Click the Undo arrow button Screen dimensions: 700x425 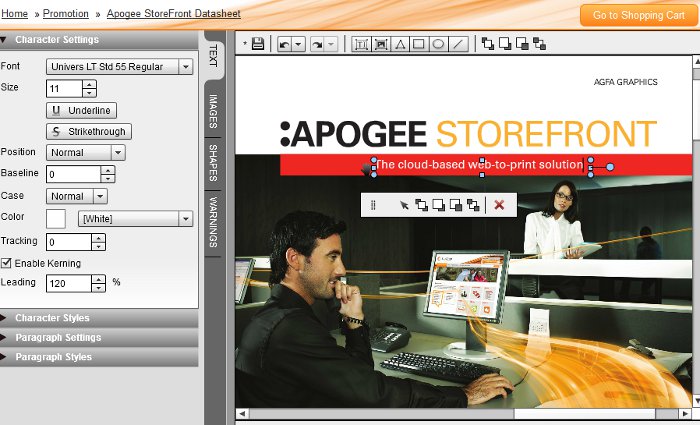(x=284, y=44)
